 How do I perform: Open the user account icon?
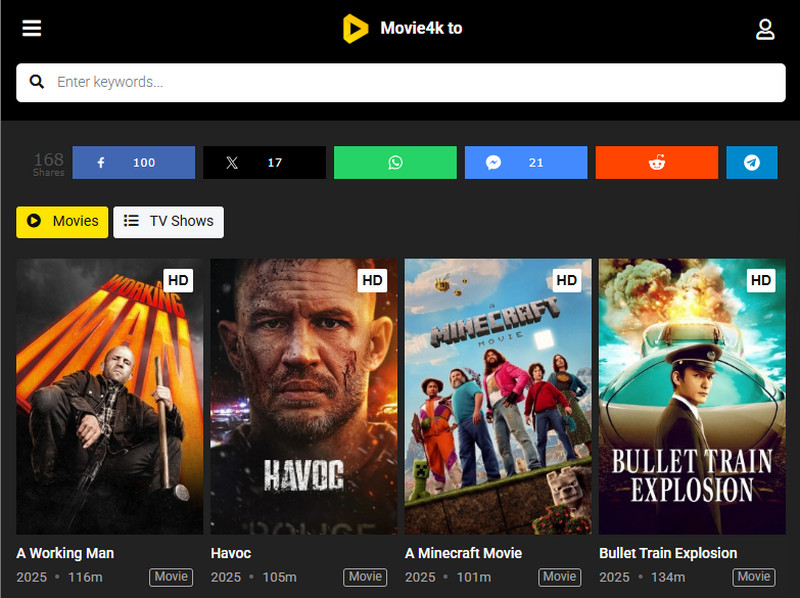(x=765, y=29)
